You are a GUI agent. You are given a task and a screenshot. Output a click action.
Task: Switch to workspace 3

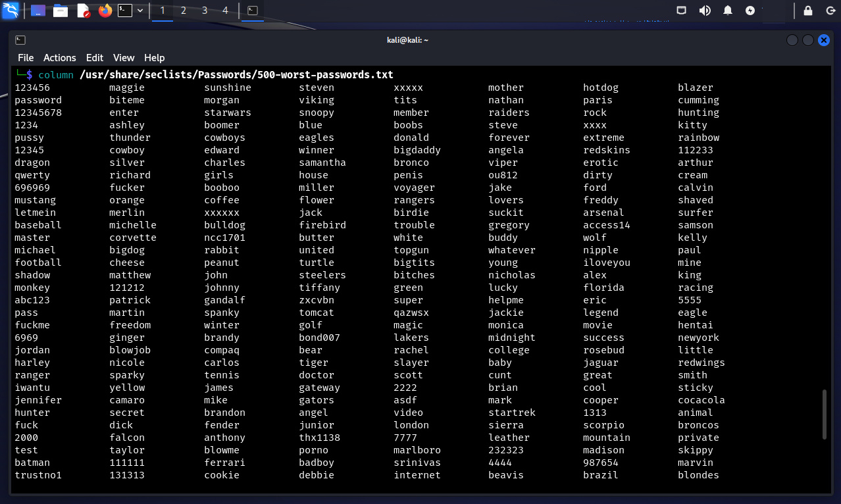[205, 11]
